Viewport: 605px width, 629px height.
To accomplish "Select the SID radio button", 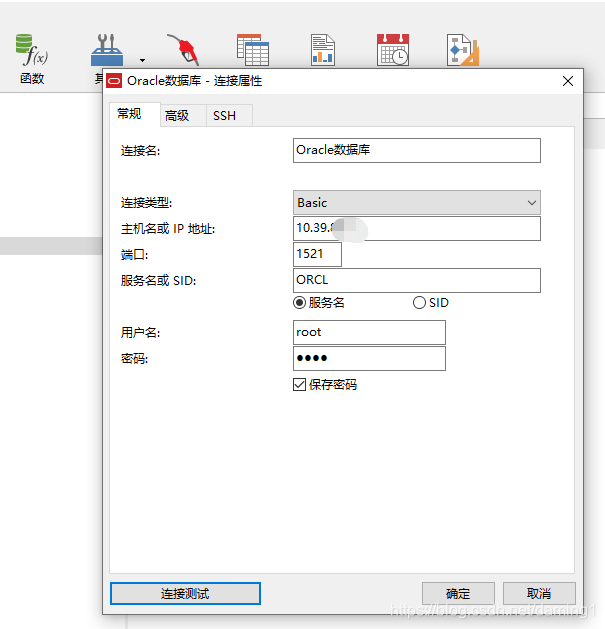I will [x=419, y=302].
